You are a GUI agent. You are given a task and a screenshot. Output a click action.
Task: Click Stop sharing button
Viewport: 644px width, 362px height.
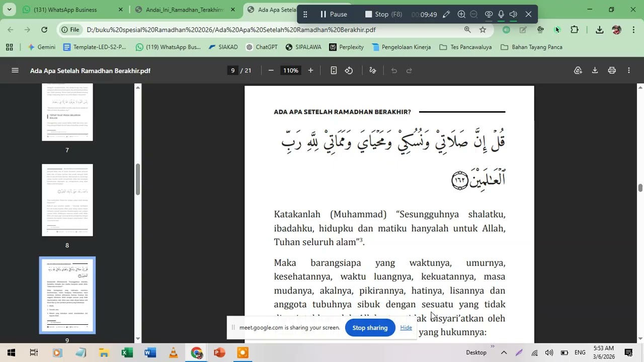[x=370, y=328]
